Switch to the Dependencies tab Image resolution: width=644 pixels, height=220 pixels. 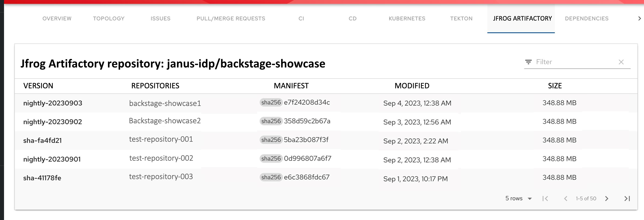pos(587,18)
